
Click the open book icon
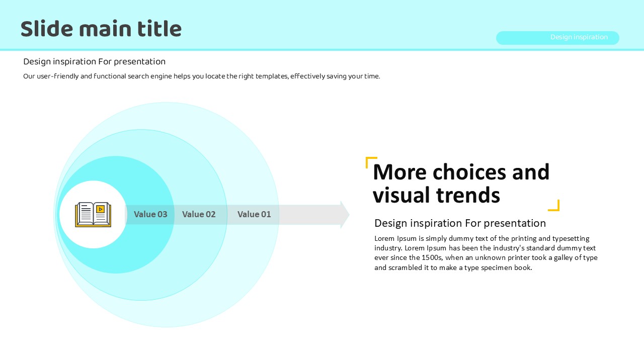(x=93, y=215)
